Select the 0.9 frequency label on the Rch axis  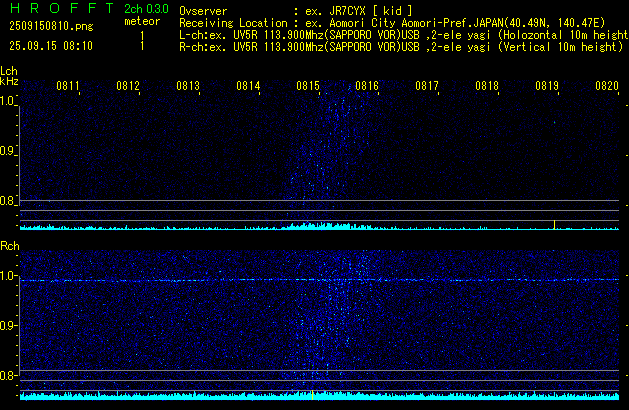tap(7, 325)
